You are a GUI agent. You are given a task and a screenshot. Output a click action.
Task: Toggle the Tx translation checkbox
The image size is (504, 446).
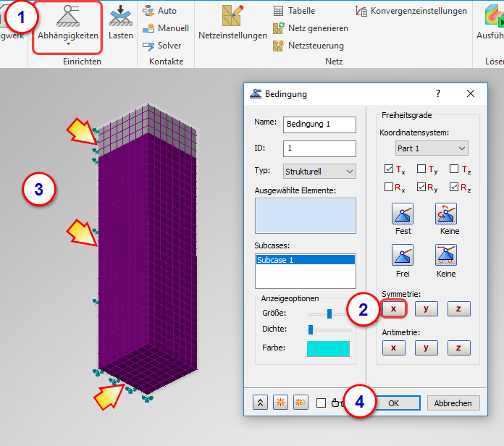[389, 169]
